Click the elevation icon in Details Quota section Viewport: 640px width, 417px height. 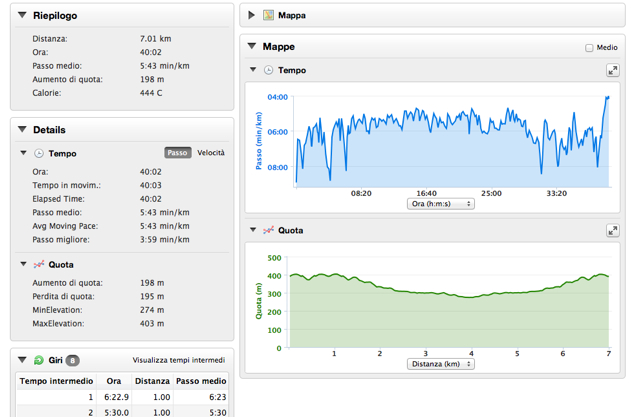39,264
